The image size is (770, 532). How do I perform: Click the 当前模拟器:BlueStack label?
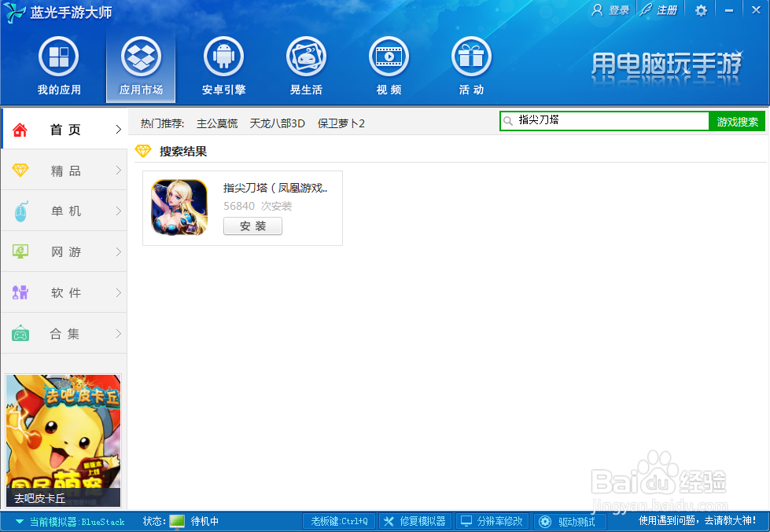tap(77, 522)
